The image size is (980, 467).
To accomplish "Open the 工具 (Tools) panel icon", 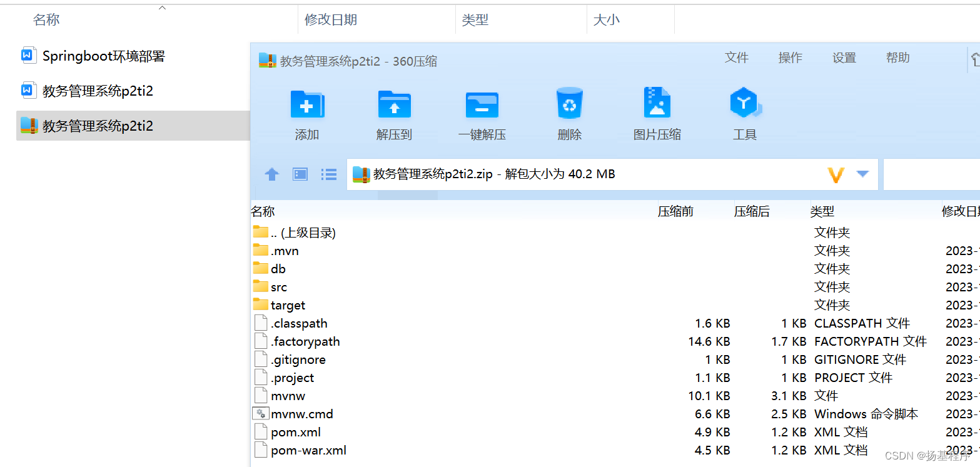I will click(x=744, y=113).
